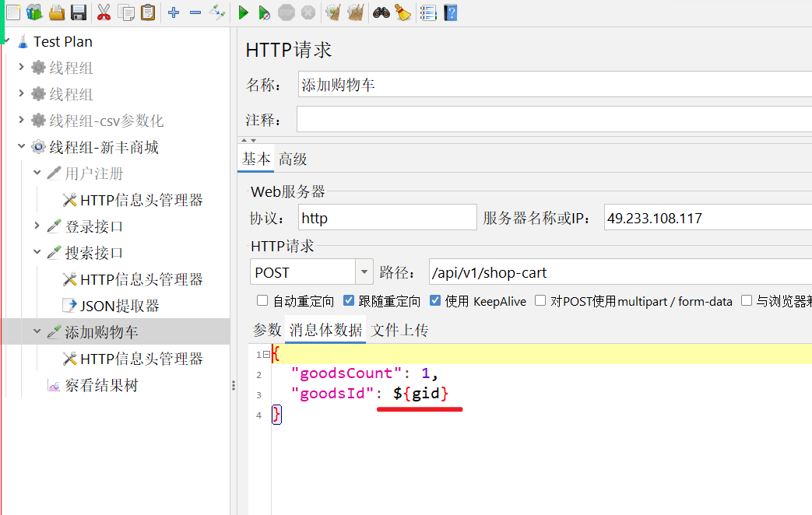Screen dimensions: 812x515
Task: Collapse the 用户注册 node
Action: [37, 173]
